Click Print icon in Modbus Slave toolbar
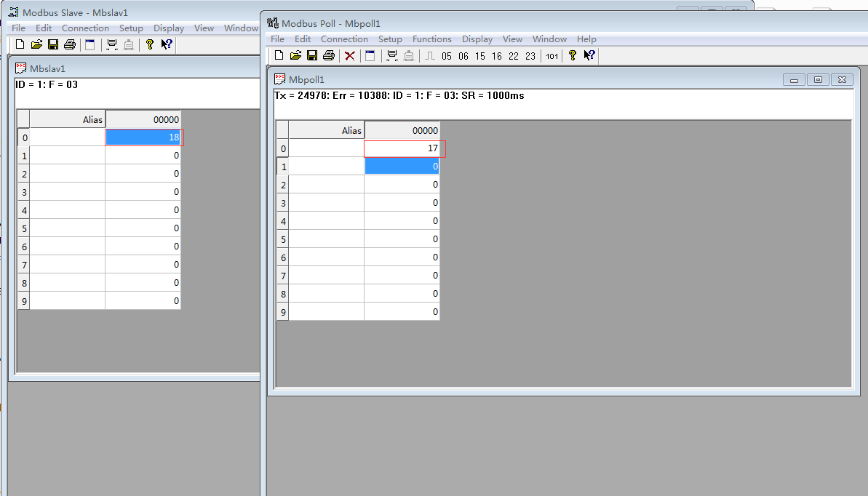868x496 pixels. click(x=70, y=44)
